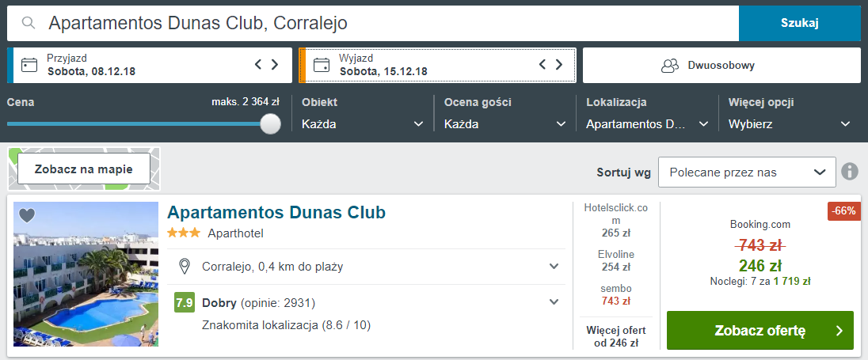
Task: Click the green Zobacz ofertę button
Action: click(760, 331)
